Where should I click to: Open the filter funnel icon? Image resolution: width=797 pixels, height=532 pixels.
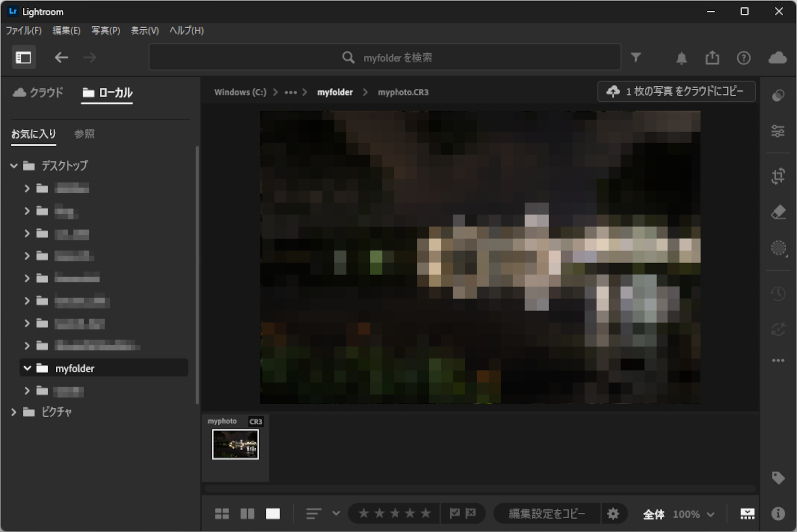click(636, 58)
